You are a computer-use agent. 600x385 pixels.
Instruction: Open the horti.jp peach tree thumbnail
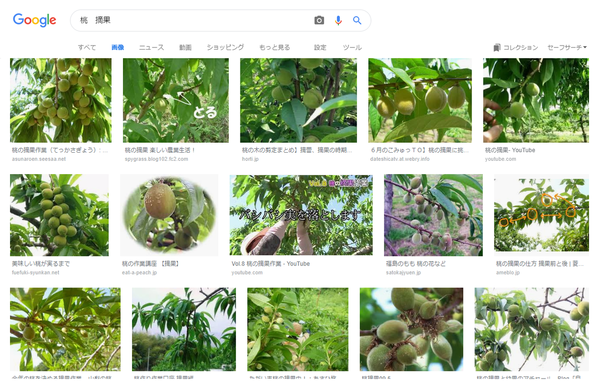coord(298,100)
